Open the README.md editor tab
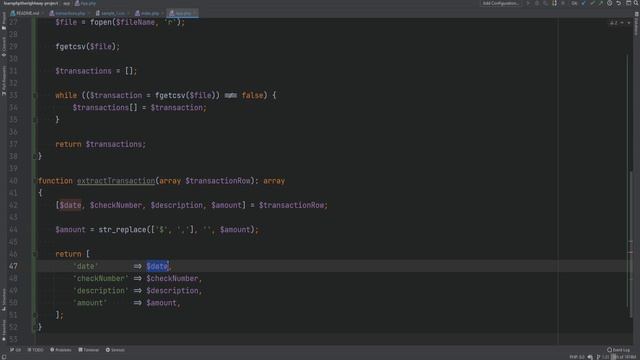 click(x=27, y=13)
